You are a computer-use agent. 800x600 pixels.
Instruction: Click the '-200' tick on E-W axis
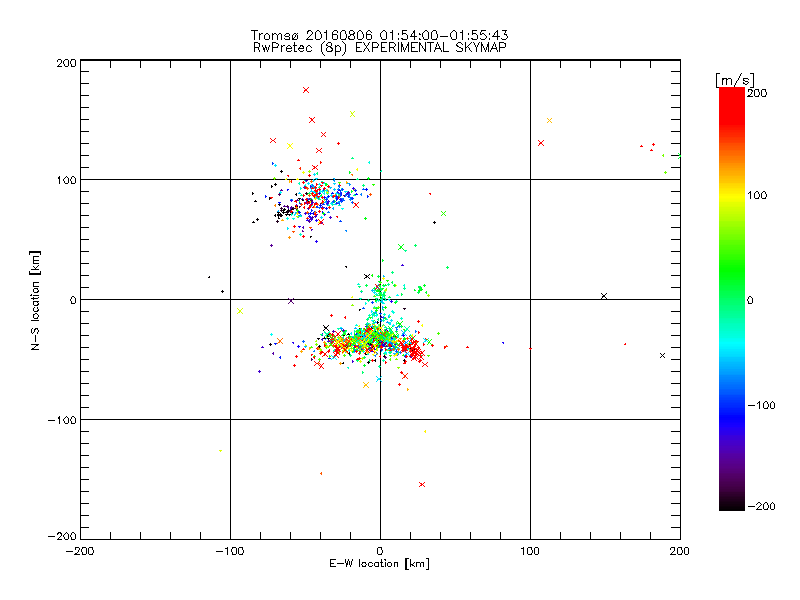80,551
